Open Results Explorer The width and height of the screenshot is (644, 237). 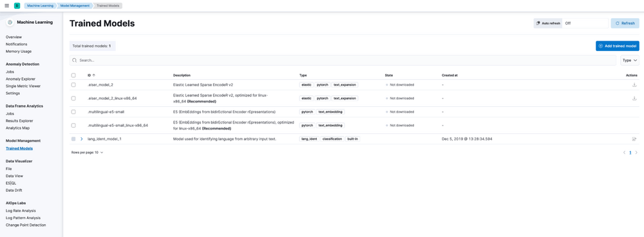(x=19, y=121)
